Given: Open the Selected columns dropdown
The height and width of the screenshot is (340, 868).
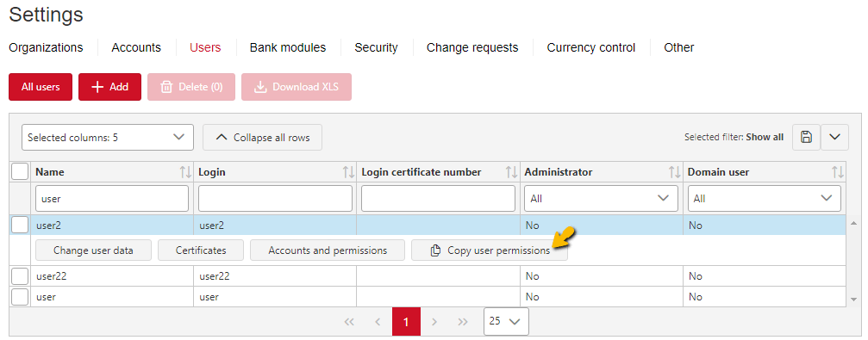Looking at the screenshot, I should (108, 137).
